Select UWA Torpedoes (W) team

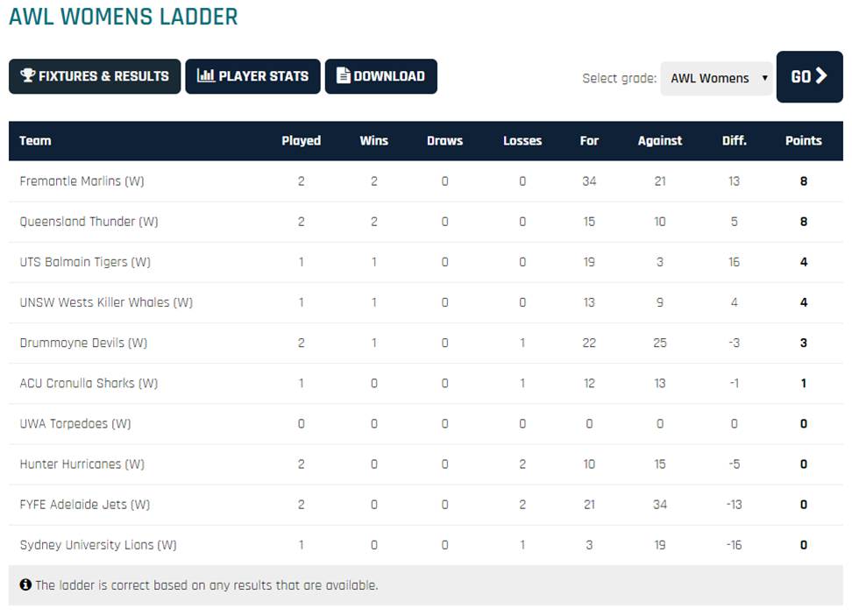coord(75,424)
